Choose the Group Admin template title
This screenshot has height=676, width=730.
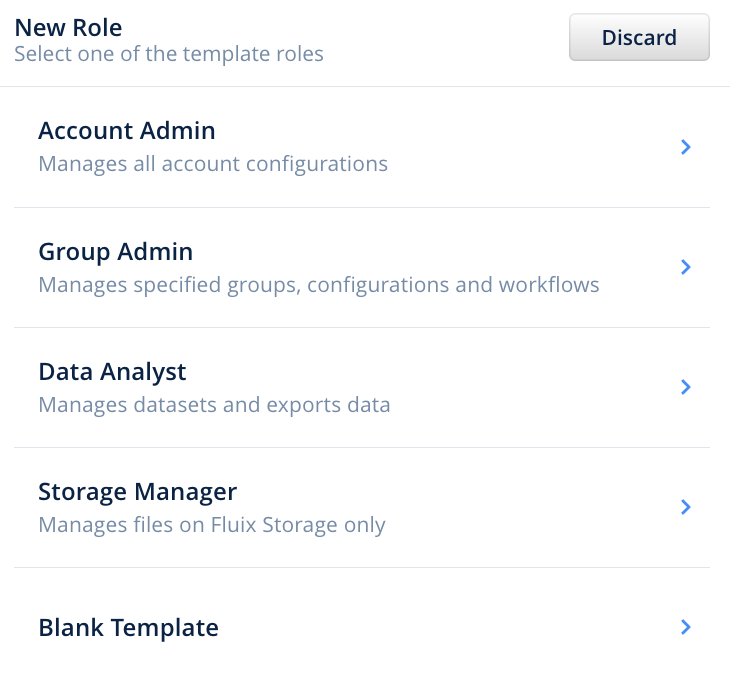coord(116,251)
